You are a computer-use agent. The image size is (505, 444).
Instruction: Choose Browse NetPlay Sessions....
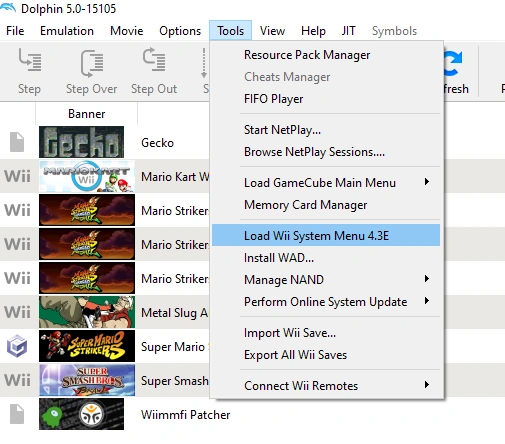pyautogui.click(x=326, y=152)
